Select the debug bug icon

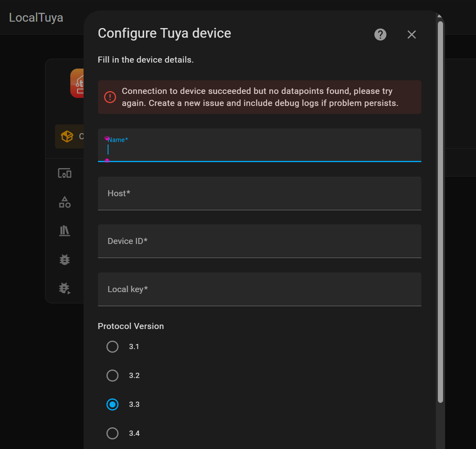(64, 260)
